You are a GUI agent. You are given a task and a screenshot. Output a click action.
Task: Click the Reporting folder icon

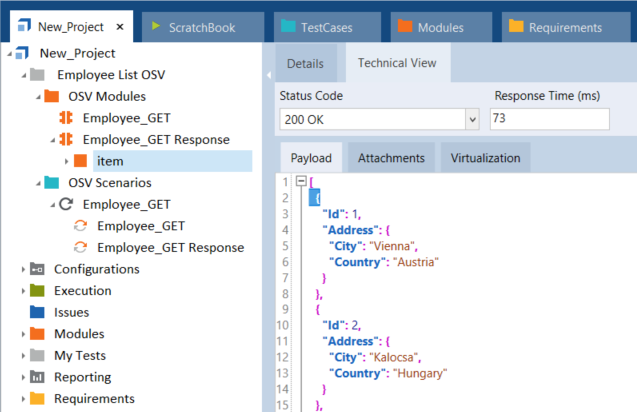point(37,377)
